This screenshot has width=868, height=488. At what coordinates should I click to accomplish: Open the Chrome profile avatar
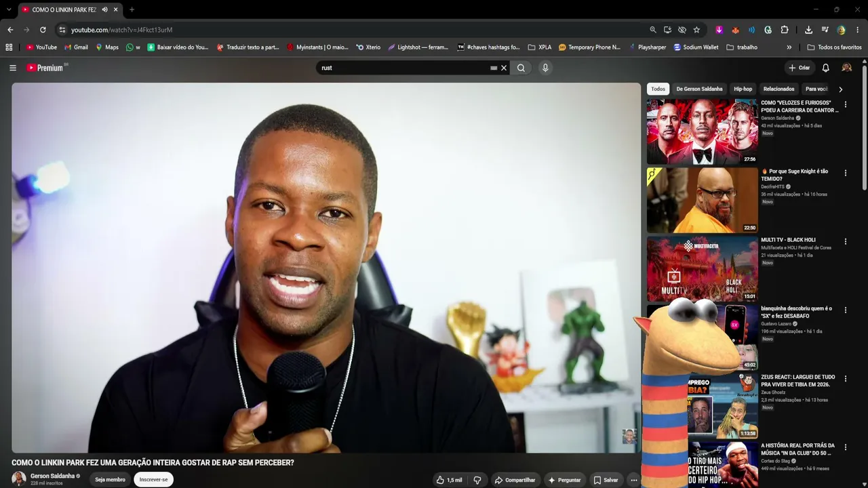[x=842, y=30]
